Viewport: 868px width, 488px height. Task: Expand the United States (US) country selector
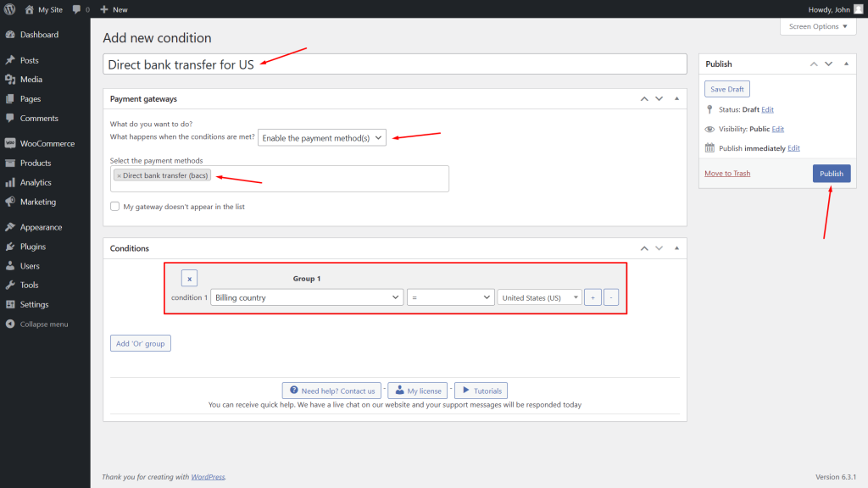click(539, 297)
